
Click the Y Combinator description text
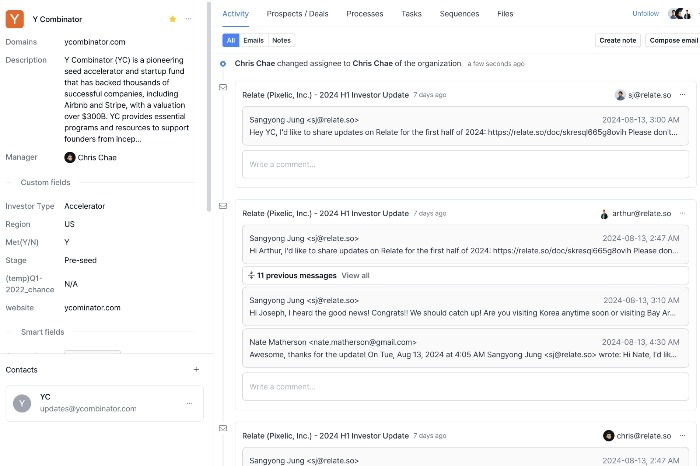[127, 100]
